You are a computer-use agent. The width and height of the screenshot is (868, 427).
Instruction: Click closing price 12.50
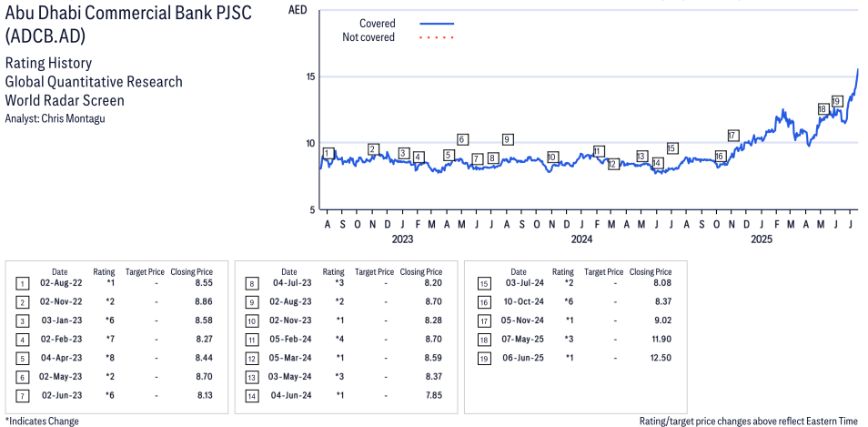pyautogui.click(x=661, y=358)
